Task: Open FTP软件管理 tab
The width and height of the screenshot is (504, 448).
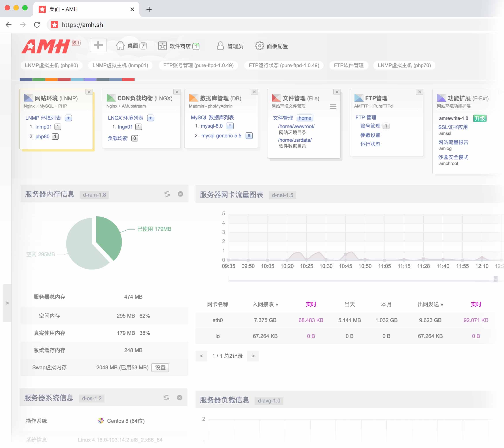Action: point(349,65)
